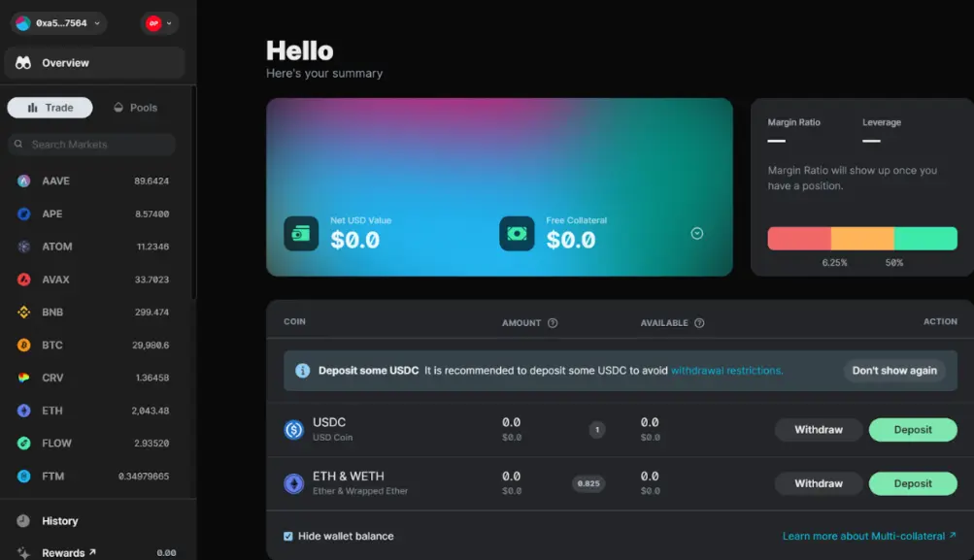
Task: Select the BTC market icon
Action: click(x=23, y=345)
